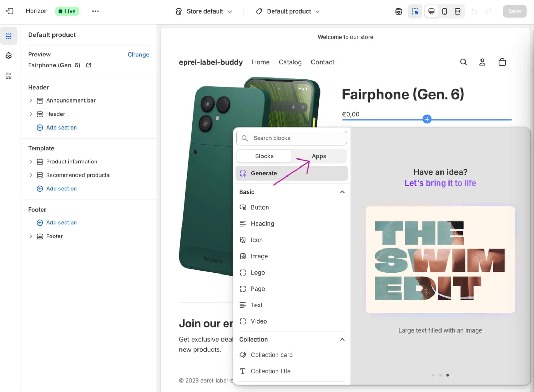Open the Fairphone preview in a new tab
This screenshot has width=534, height=392.
tap(88, 65)
